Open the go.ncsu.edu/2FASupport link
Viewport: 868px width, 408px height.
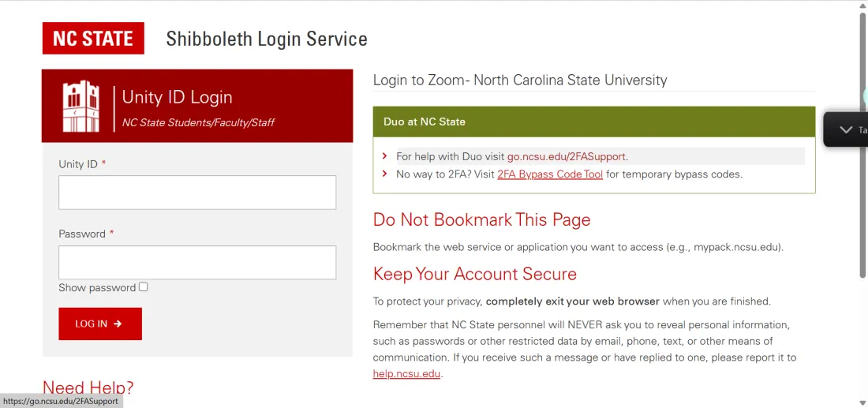[567, 157]
